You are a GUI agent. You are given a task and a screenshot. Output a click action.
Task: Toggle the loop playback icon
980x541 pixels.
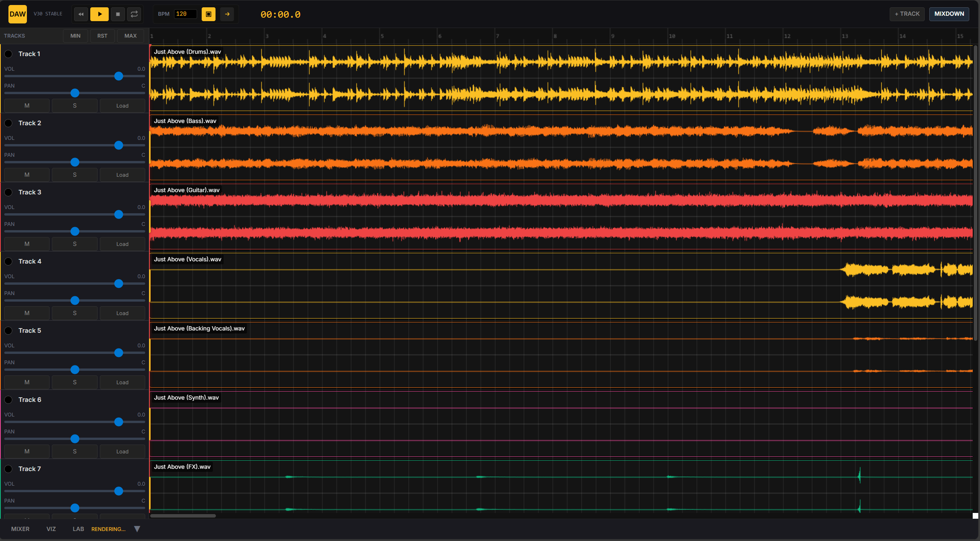click(134, 14)
